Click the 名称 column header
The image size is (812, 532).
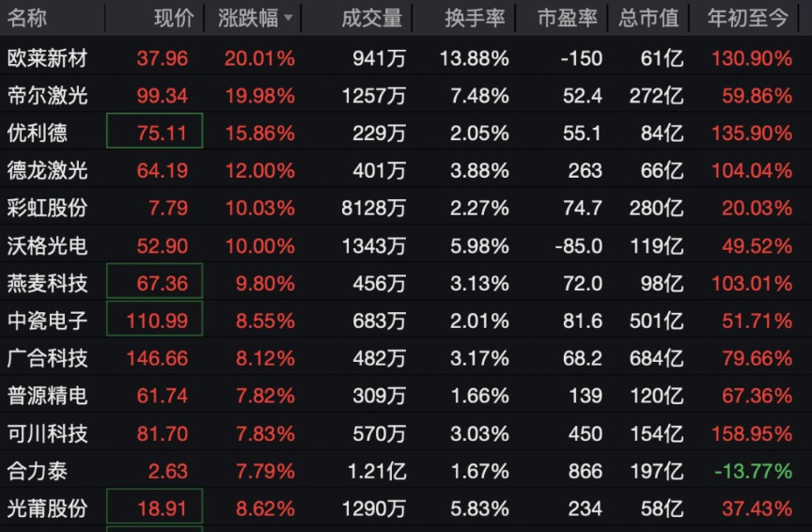pyautogui.click(x=27, y=19)
